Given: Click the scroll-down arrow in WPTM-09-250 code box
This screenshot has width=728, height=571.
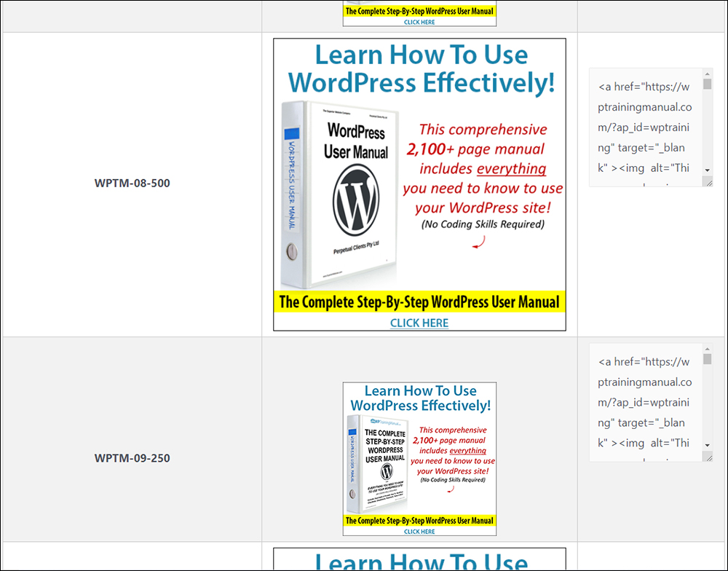Looking at the screenshot, I should 707,445.
